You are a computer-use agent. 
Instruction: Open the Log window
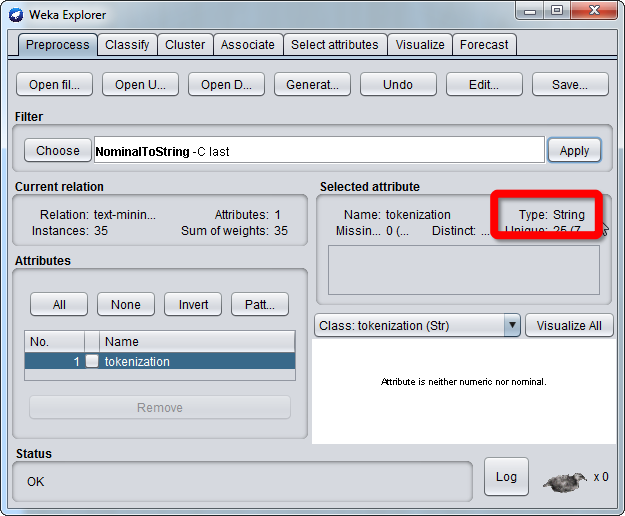(506, 477)
